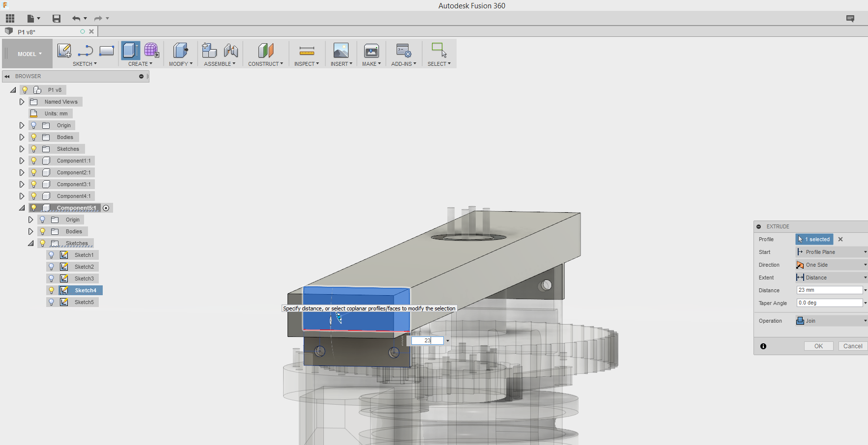Image resolution: width=868 pixels, height=445 pixels.
Task: Open the Operation Join dropdown
Action: point(831,321)
